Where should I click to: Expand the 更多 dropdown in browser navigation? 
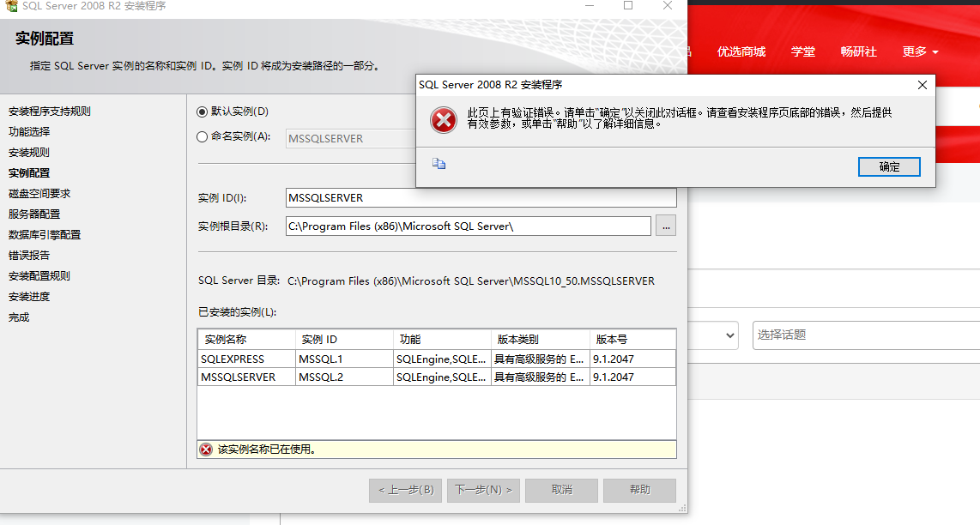[920, 51]
